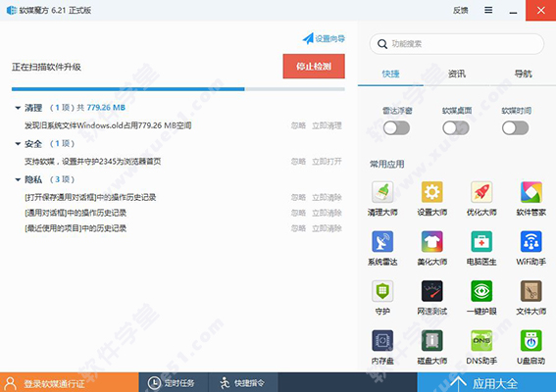The width and height of the screenshot is (556, 392).
Task: Switch to the 导航 tab
Action: click(x=523, y=73)
